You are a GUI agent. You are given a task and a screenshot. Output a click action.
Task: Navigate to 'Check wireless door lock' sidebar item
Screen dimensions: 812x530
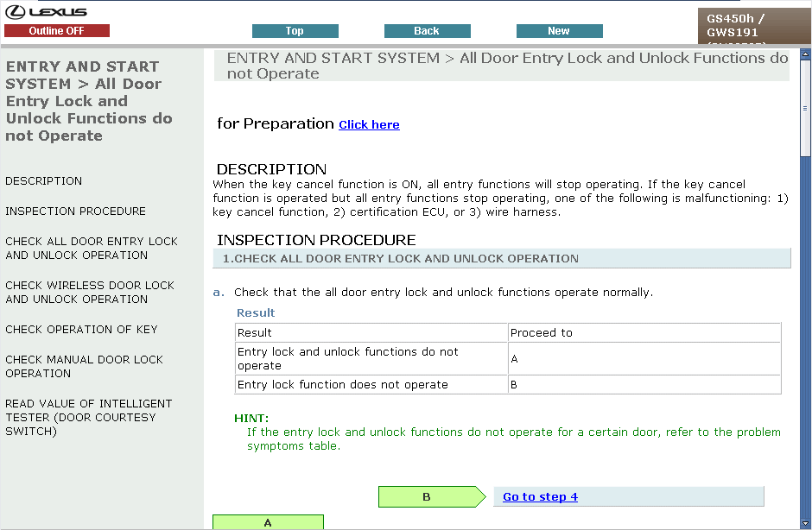(89, 293)
